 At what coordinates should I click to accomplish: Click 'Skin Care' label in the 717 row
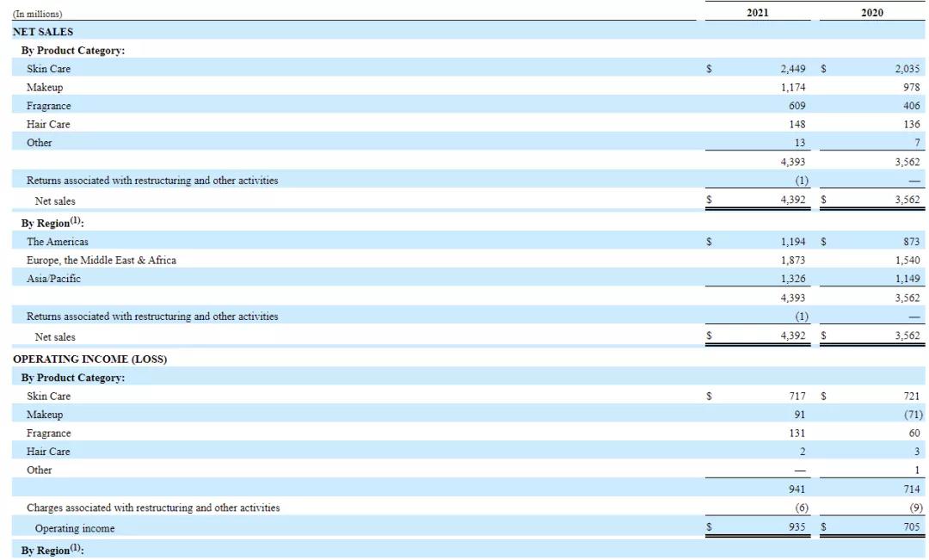click(48, 396)
